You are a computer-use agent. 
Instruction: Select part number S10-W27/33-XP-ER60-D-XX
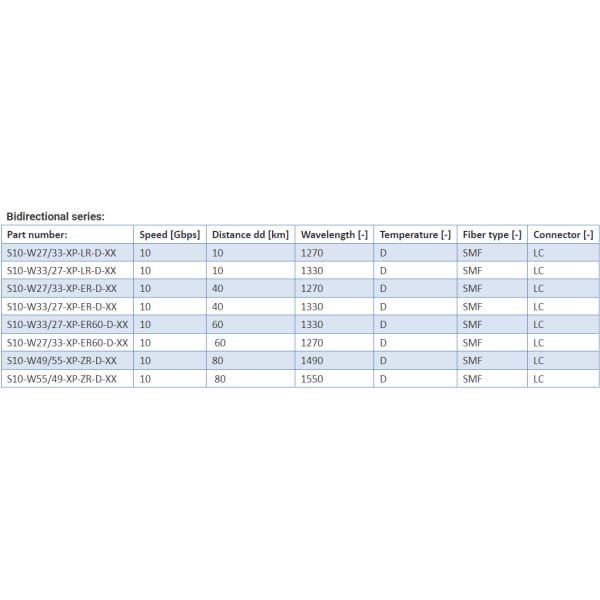tap(67, 343)
